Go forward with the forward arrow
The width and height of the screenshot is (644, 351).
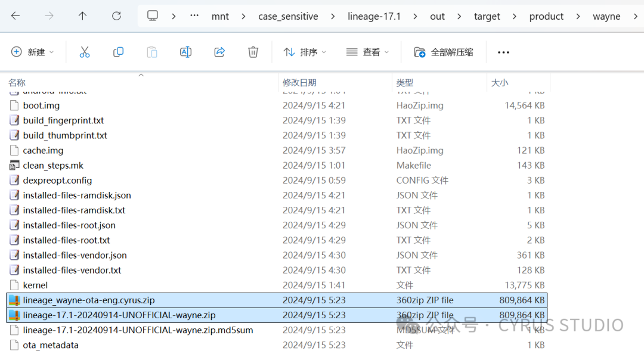pyautogui.click(x=49, y=16)
